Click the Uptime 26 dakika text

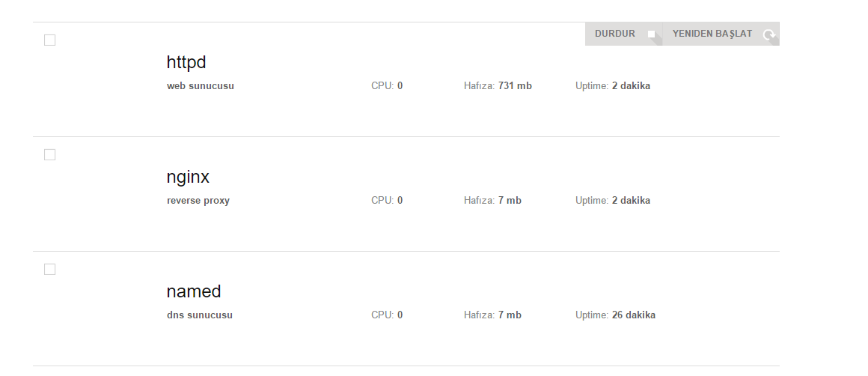616,315
